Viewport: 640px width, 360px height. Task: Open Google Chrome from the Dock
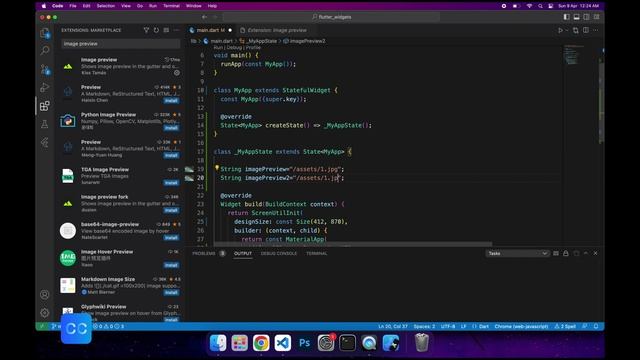261,343
